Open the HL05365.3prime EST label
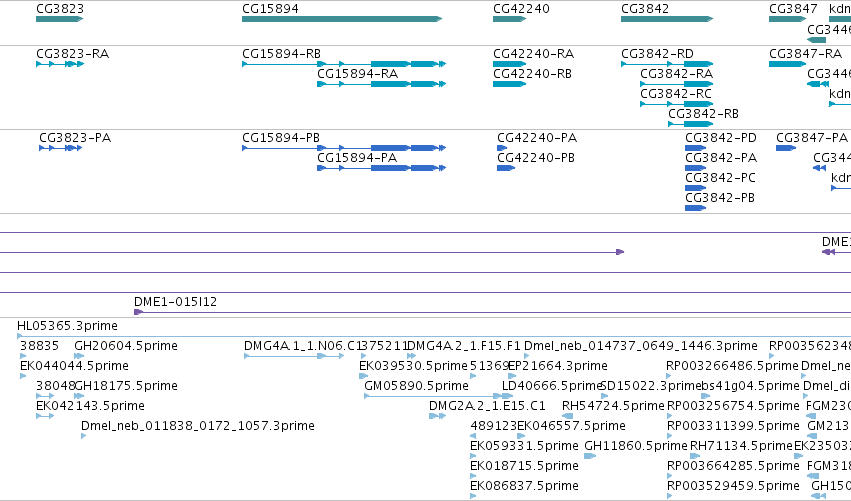The width and height of the screenshot is (851, 501). [67, 326]
